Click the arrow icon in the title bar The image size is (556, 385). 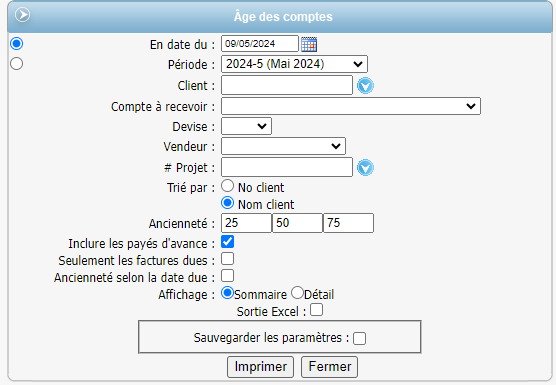tap(22, 15)
